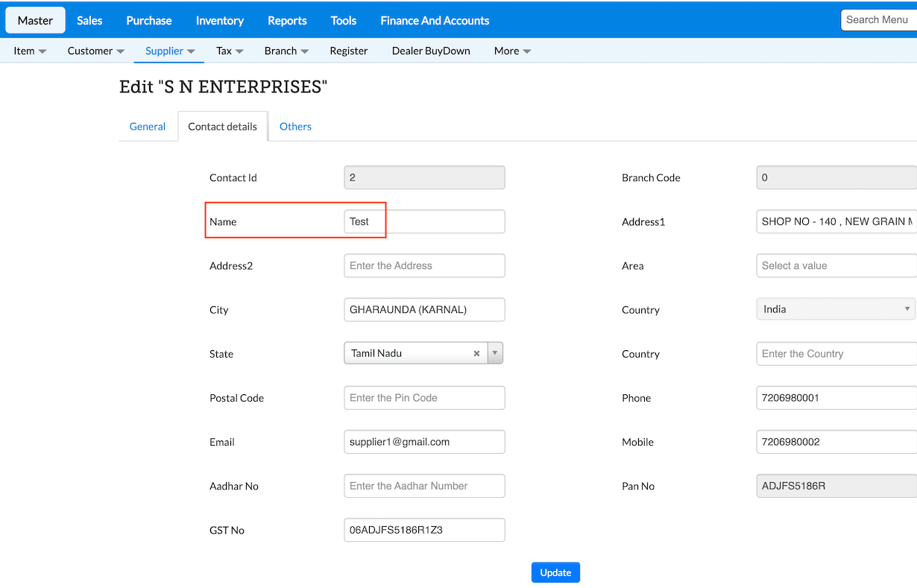The image size is (917, 588).
Task: Open the More menu
Action: pos(512,51)
